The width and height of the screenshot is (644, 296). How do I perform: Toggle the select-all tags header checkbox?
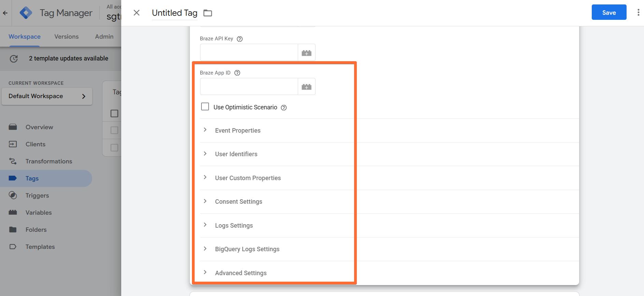click(114, 113)
